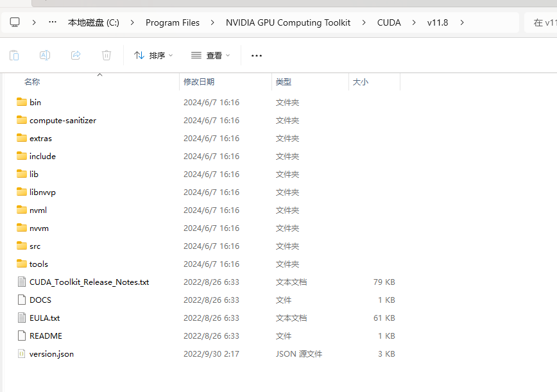557x392 pixels.
Task: Click the README file icon
Action: pyautogui.click(x=22, y=336)
